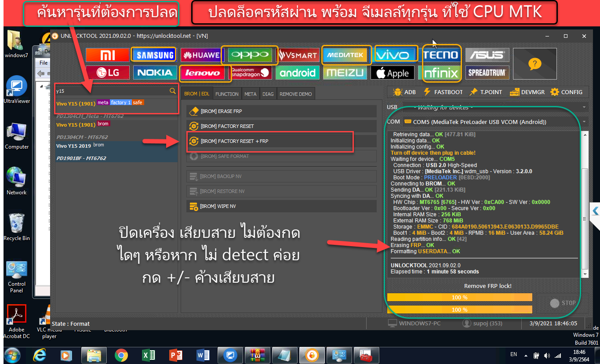The width and height of the screenshot is (600, 364).
Task: Select the android brand logo
Action: tap(298, 73)
